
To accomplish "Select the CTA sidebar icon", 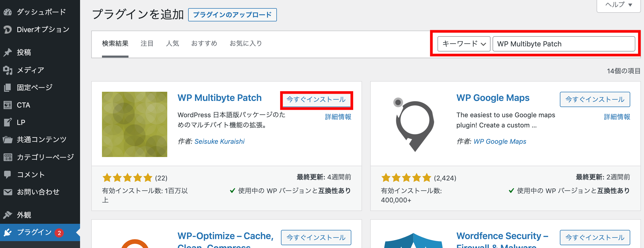I will click(x=8, y=105).
